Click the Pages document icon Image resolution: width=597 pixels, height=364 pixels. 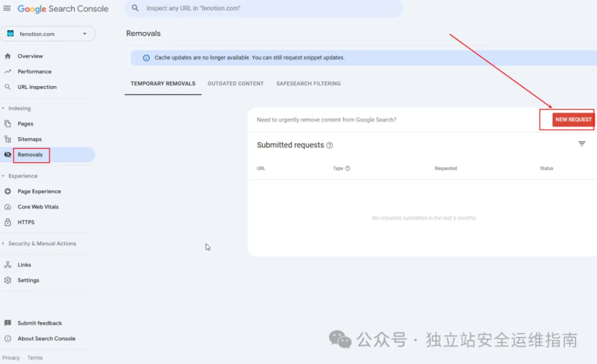click(x=8, y=123)
